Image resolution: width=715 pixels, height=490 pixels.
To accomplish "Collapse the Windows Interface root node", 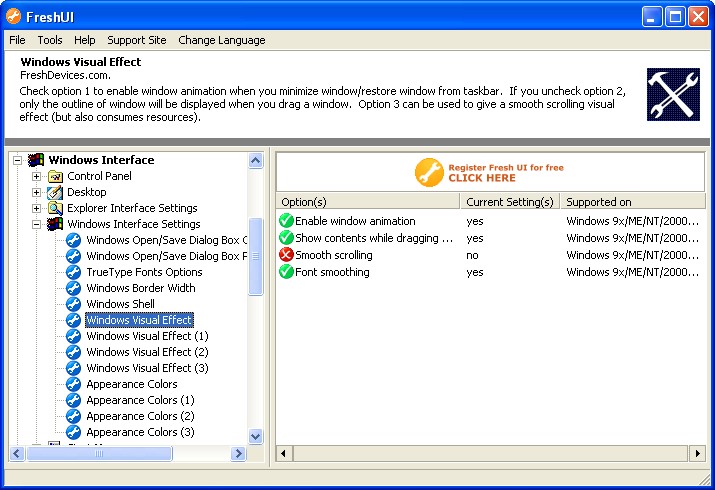I will pos(17,160).
